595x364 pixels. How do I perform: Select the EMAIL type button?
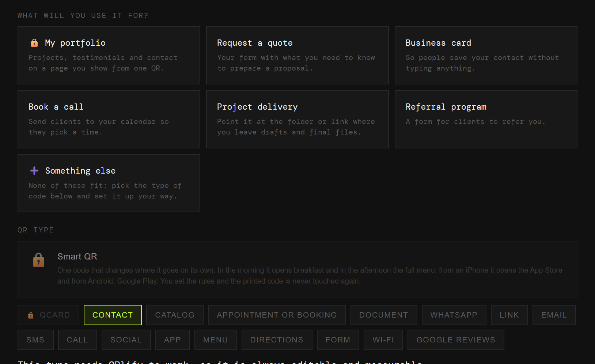[554, 315]
